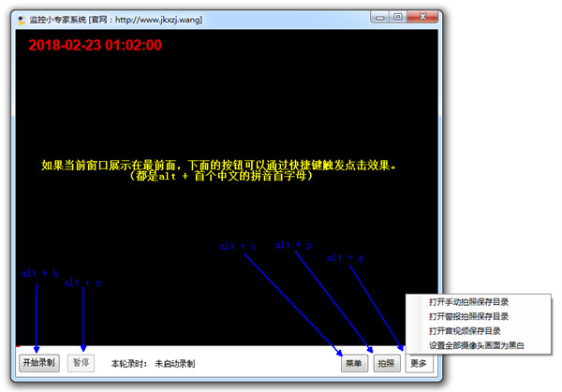Click the blue alt + p hint label

[293, 245]
